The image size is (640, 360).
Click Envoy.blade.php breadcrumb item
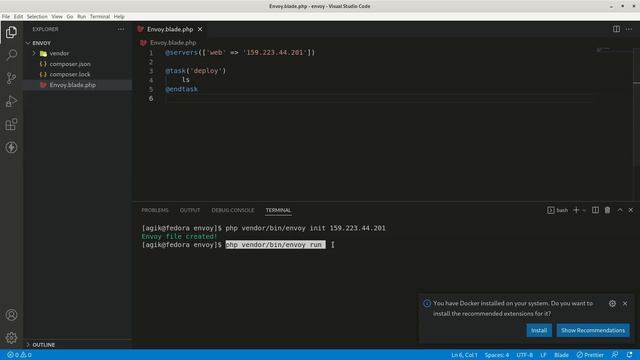pos(173,43)
